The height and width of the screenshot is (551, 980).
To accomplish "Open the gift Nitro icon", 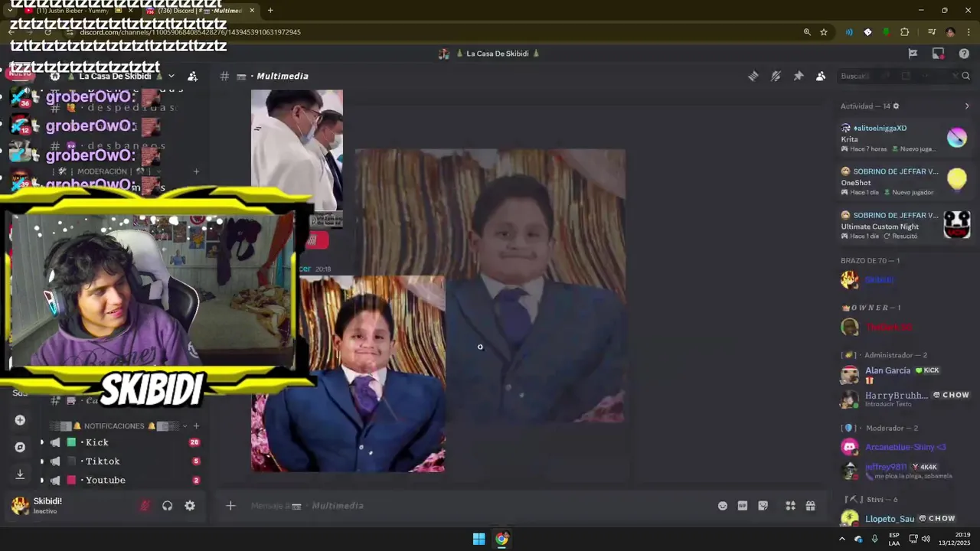I will (811, 506).
